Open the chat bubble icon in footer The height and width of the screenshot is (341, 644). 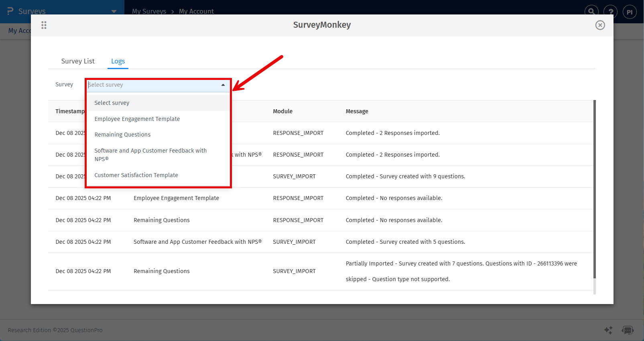click(628, 330)
